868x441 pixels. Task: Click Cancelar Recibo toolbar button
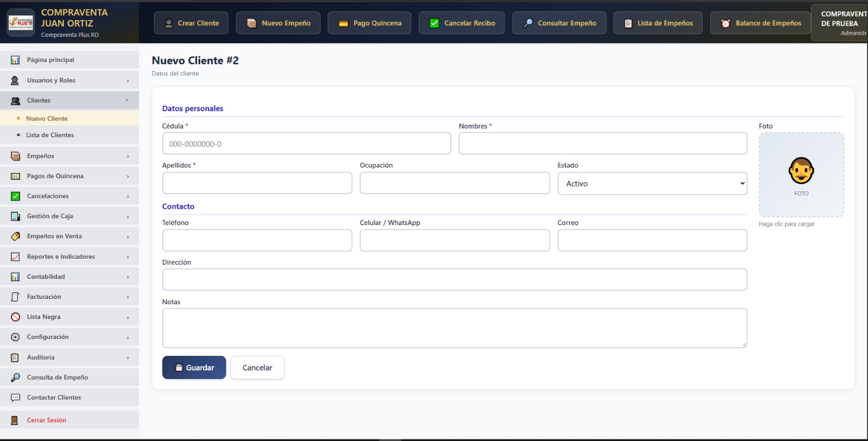(462, 23)
